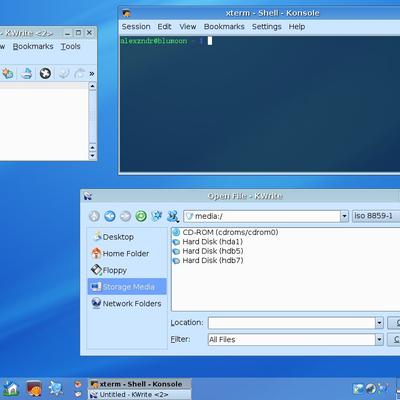Screen dimensions: 400x400
Task: Click the undo icon in KWrite toolbar
Action: pyautogui.click(x=64, y=73)
